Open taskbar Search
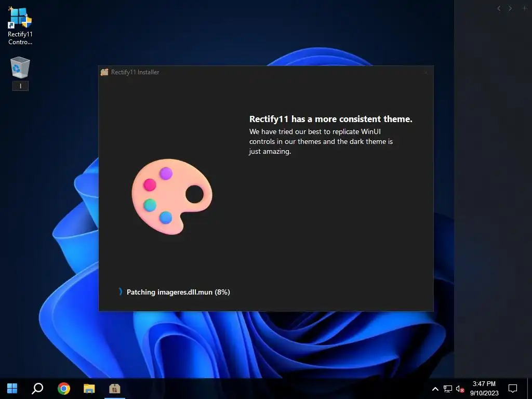This screenshot has height=399, width=532. coord(37,388)
